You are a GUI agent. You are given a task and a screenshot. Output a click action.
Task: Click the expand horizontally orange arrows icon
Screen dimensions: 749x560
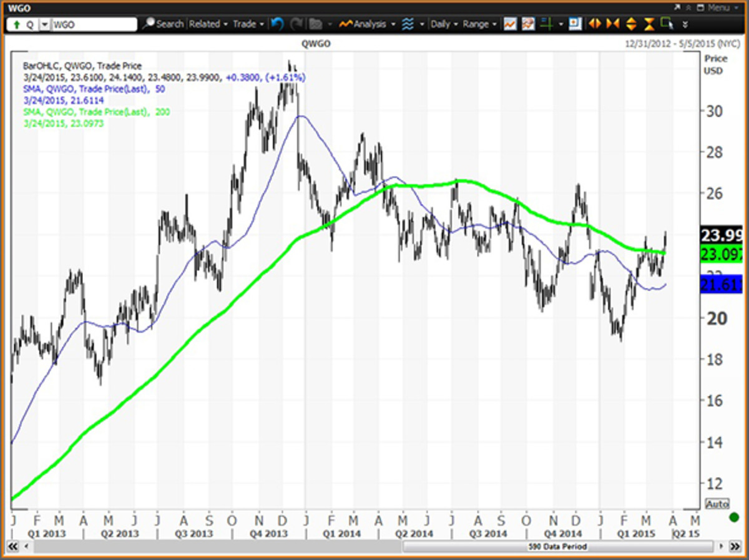pos(594,24)
